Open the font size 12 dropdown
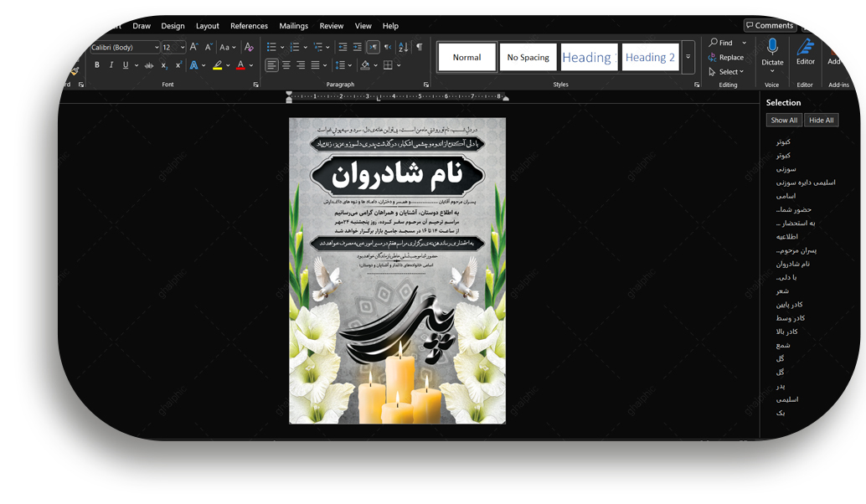 [183, 48]
